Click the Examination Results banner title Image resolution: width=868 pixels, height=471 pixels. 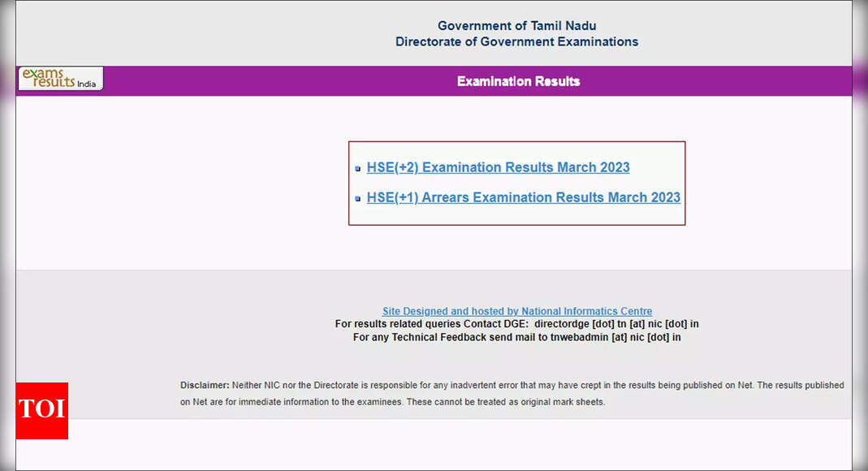518,81
